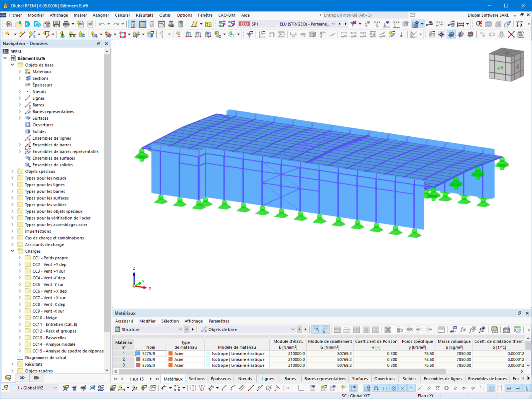This screenshot has width=532, height=399.
Task: Click the decimal places 0,00 icon
Action: (x=517, y=330)
